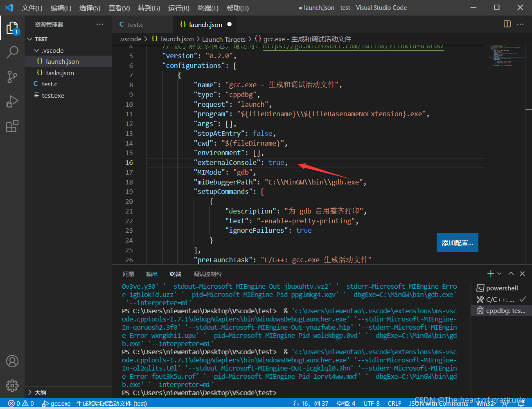
Task: Open the Source Control view
Action: 12,76
